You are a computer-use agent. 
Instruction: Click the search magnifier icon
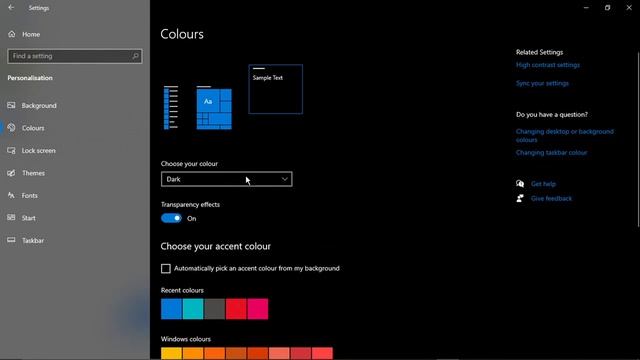[x=136, y=56]
